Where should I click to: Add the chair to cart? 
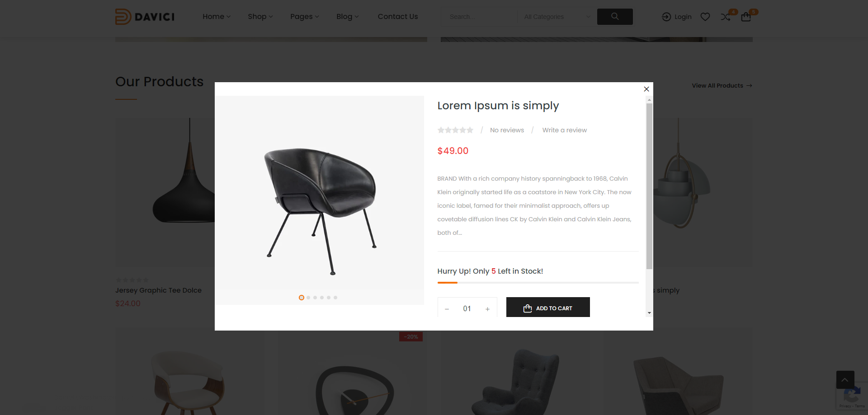click(x=548, y=308)
